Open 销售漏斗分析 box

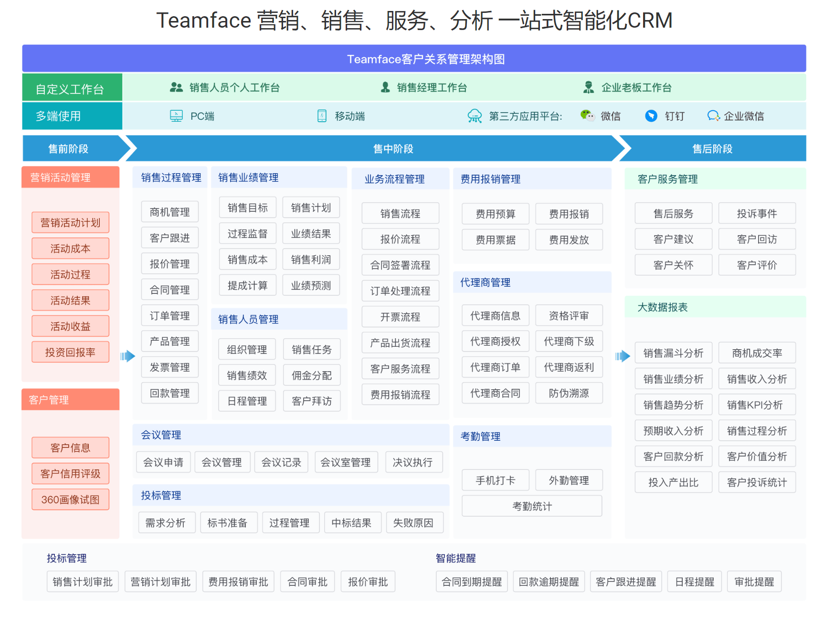click(x=674, y=353)
